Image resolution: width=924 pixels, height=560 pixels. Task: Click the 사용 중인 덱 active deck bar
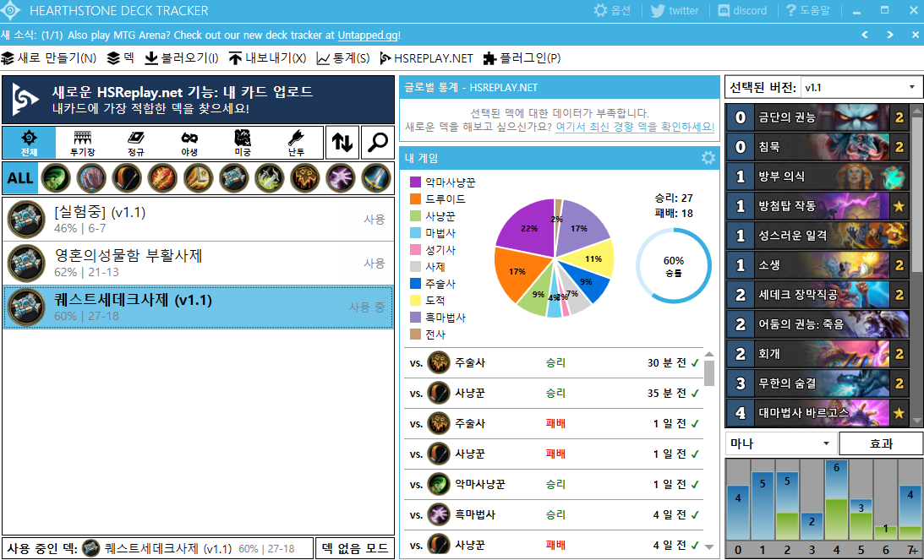pyautogui.click(x=157, y=548)
